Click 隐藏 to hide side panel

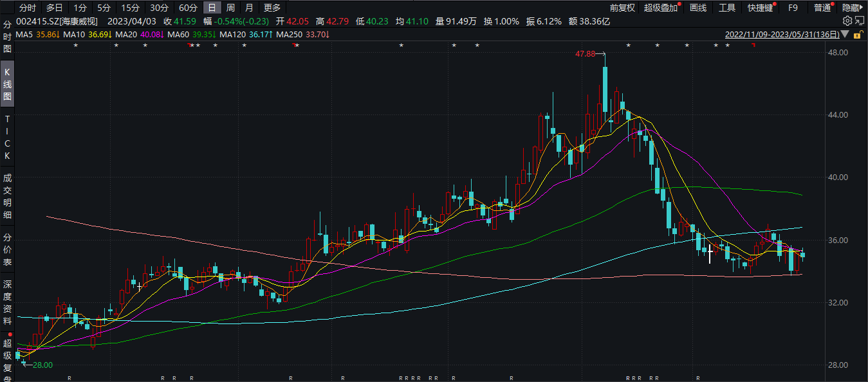click(851, 8)
